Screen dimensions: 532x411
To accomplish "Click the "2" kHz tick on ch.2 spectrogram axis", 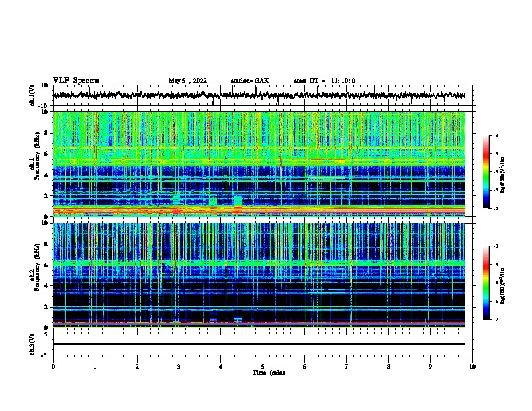I will pos(46,307).
